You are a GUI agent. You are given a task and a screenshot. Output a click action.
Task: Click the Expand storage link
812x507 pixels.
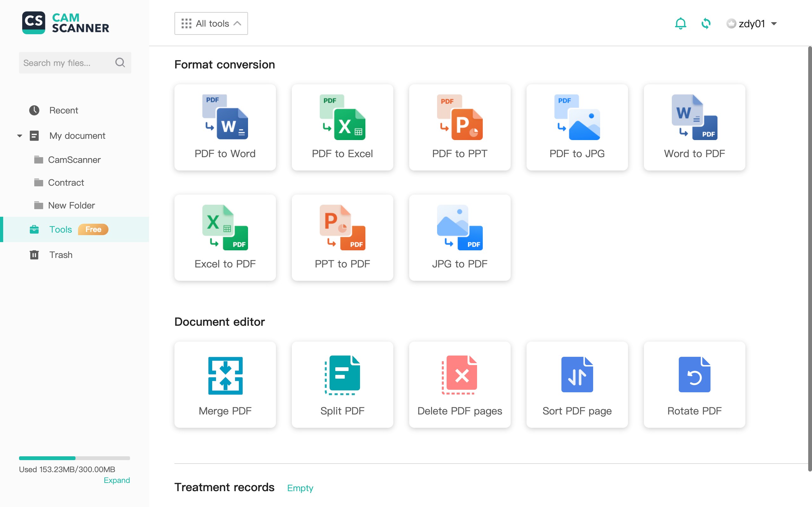click(x=116, y=480)
